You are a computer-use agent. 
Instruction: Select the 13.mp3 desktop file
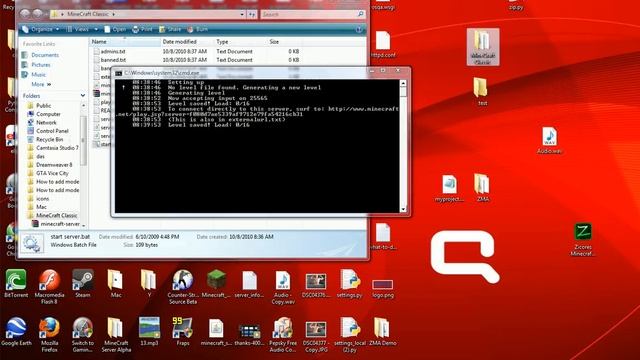149,331
